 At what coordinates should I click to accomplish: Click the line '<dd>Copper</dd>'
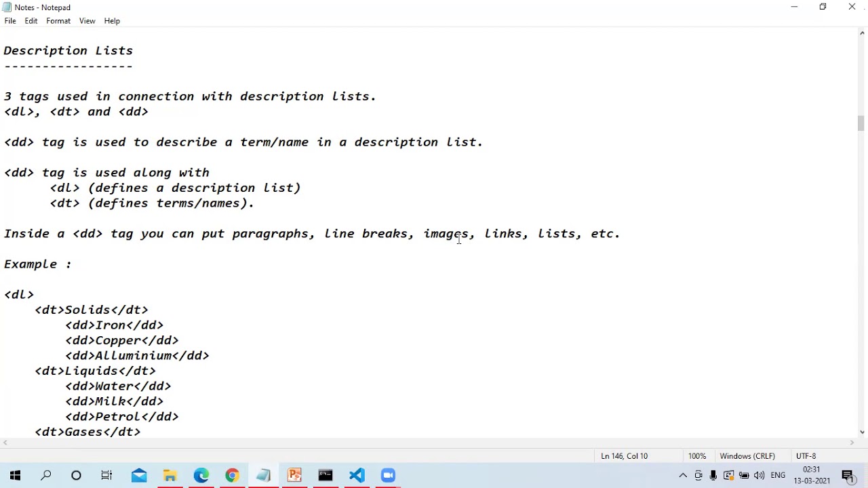click(122, 340)
